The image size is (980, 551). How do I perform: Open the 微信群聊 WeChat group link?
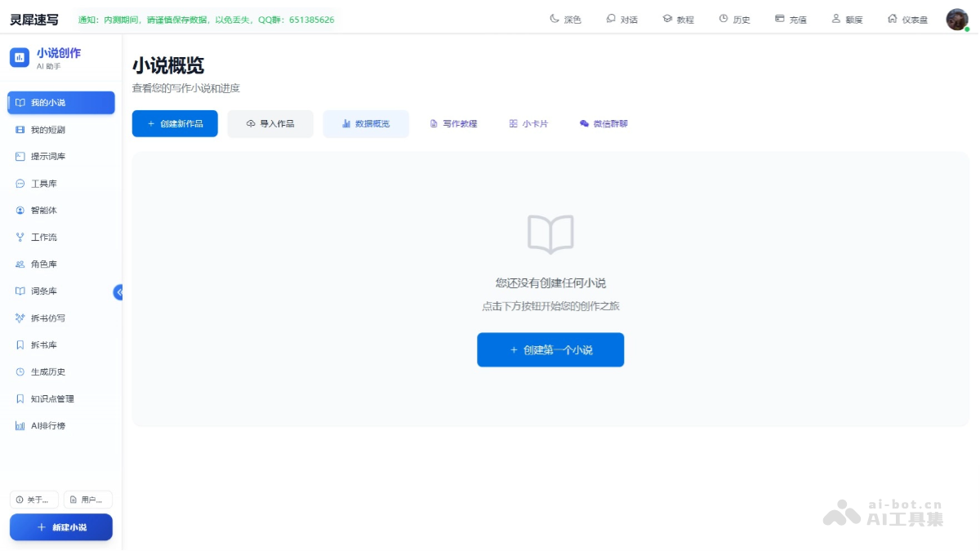tap(603, 123)
